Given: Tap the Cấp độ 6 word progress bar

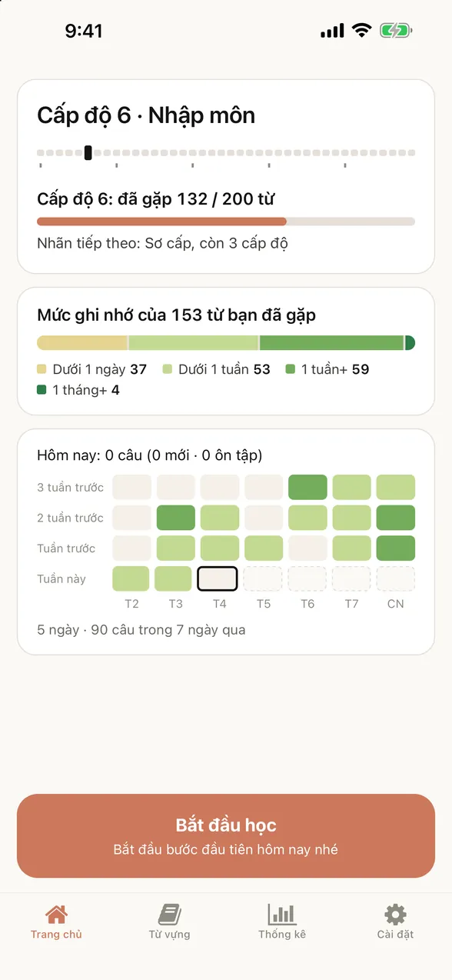Looking at the screenshot, I should (x=226, y=222).
